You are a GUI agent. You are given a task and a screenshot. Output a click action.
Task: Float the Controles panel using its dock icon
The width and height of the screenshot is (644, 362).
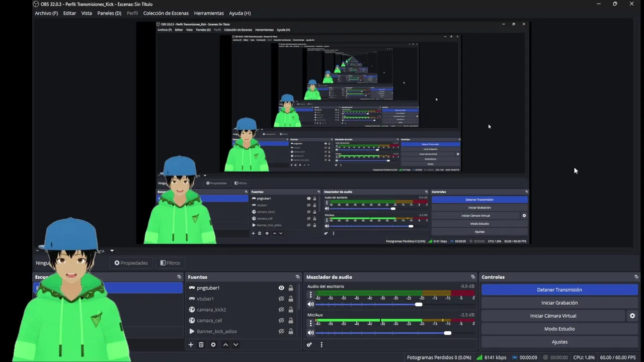click(x=636, y=277)
